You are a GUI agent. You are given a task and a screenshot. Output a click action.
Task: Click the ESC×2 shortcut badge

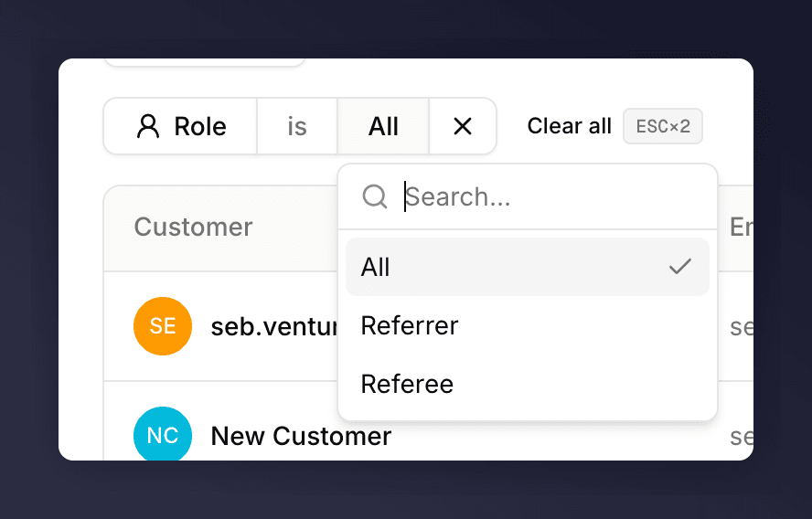(663, 126)
